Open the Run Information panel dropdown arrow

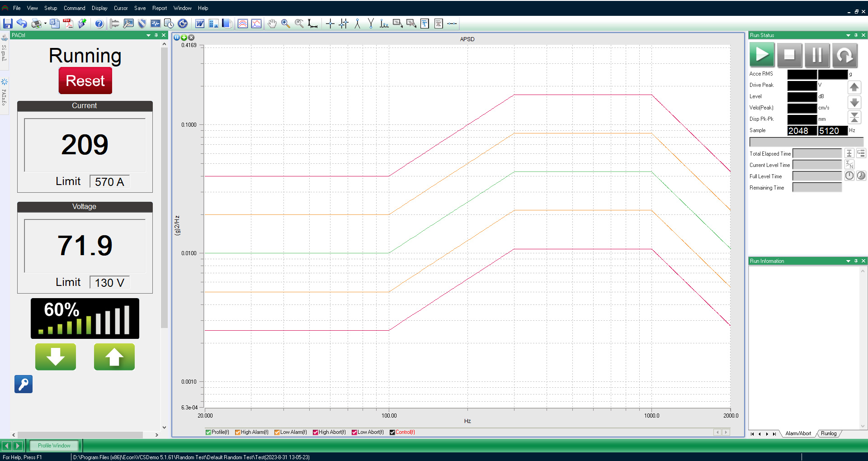click(x=848, y=261)
